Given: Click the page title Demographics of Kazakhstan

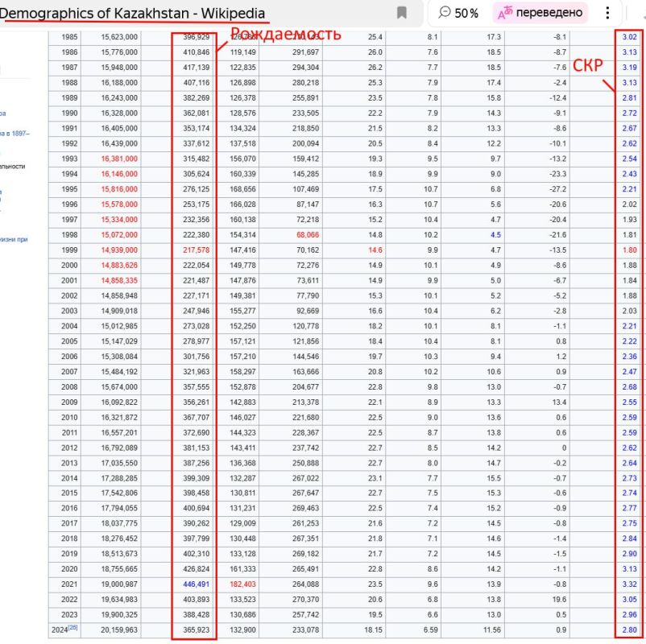Looking at the screenshot, I should click(133, 13).
